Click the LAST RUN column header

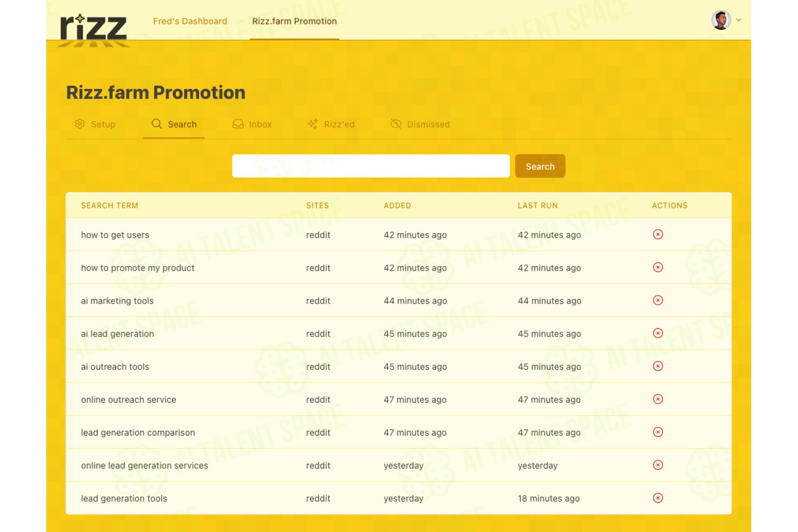tap(538, 206)
